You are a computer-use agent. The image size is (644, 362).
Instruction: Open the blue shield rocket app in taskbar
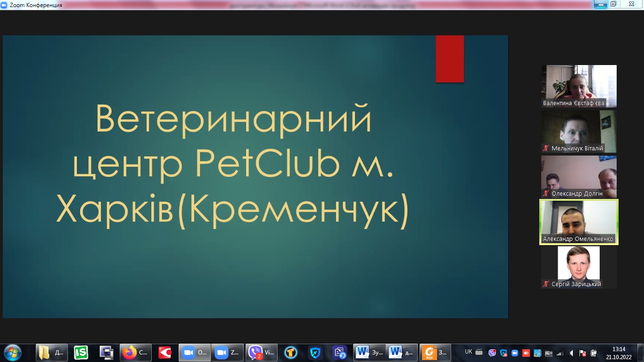pos(315,353)
